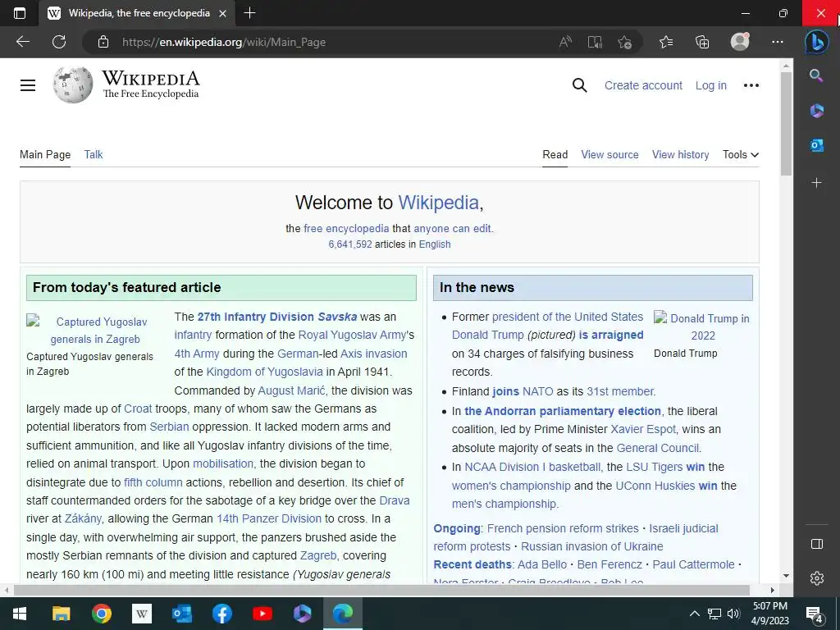Open Edge Settings and more menu
Screen dimensions: 840x630
(778, 42)
